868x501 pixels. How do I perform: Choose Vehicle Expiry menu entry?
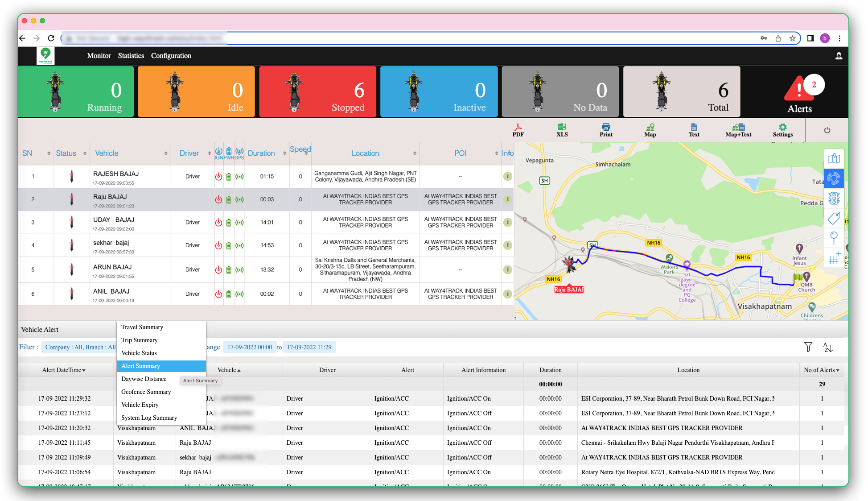point(161,405)
